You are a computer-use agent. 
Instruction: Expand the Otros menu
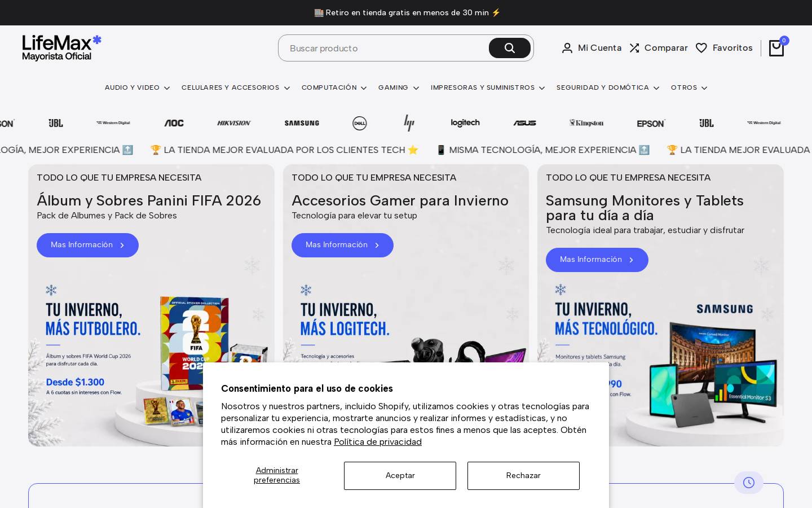(689, 87)
